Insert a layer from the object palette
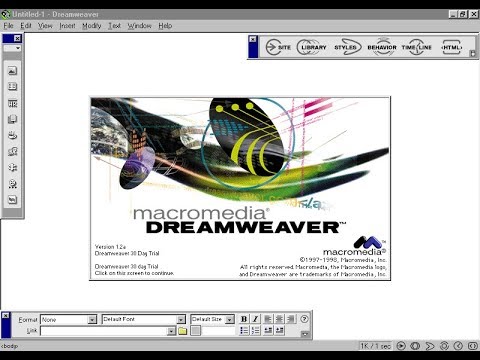Screen dimensions: 480x360 click(x=12, y=119)
